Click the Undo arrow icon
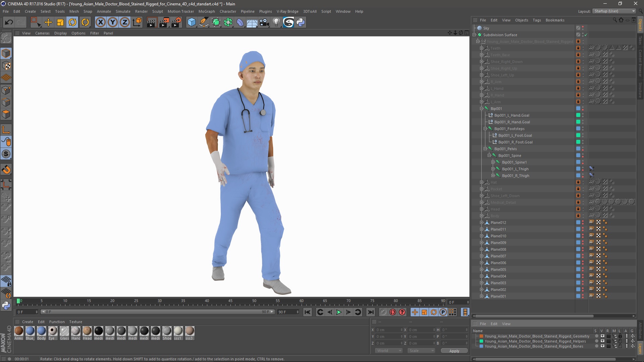The height and width of the screenshot is (362, 644). [x=9, y=22]
